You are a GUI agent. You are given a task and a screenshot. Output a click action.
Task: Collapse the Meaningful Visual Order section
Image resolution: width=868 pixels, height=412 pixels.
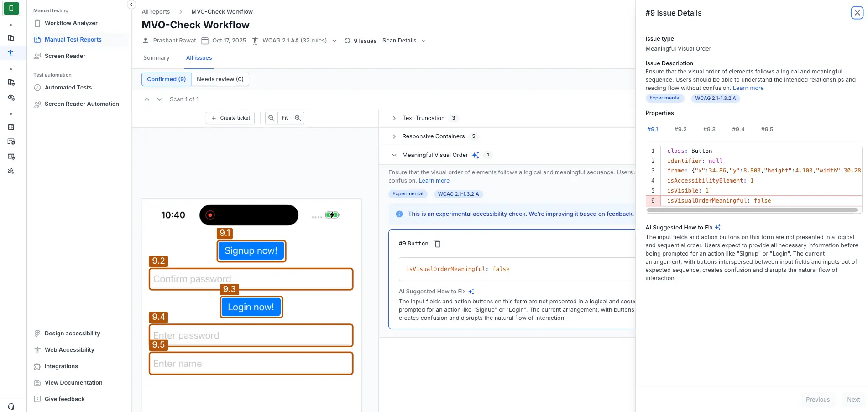pyautogui.click(x=394, y=155)
